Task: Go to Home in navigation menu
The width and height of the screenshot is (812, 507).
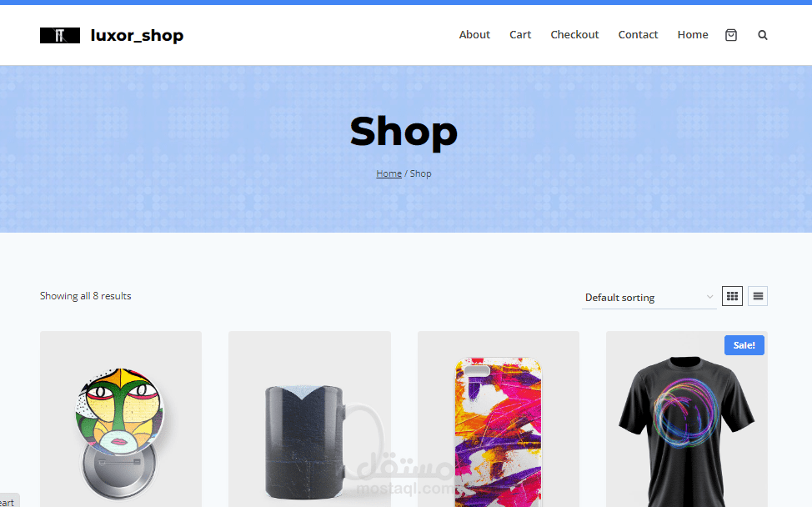Action: [x=693, y=35]
